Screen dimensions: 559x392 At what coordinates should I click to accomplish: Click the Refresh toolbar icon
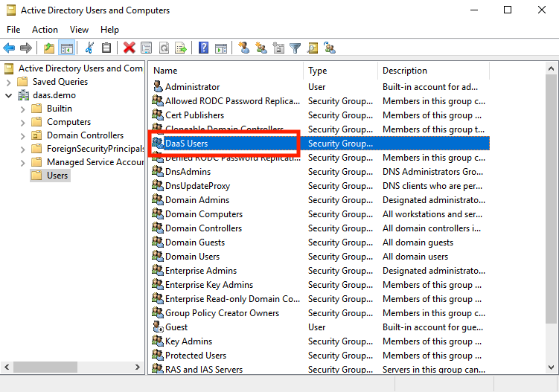(164, 48)
